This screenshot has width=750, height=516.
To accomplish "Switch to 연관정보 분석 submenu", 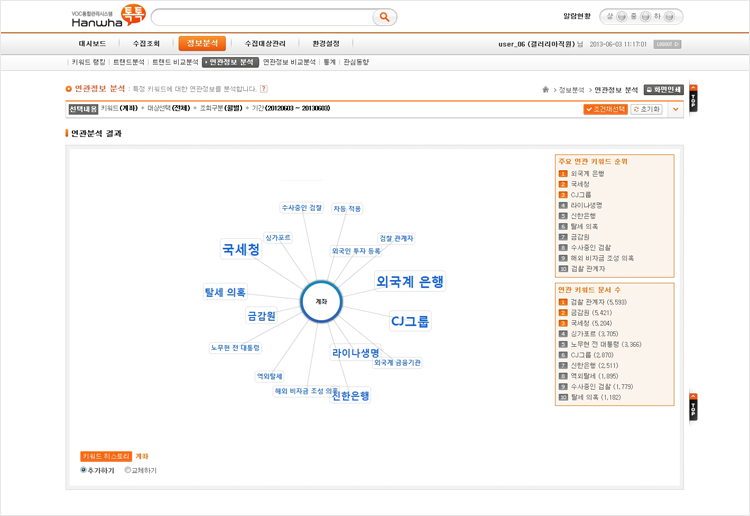I will pos(230,62).
